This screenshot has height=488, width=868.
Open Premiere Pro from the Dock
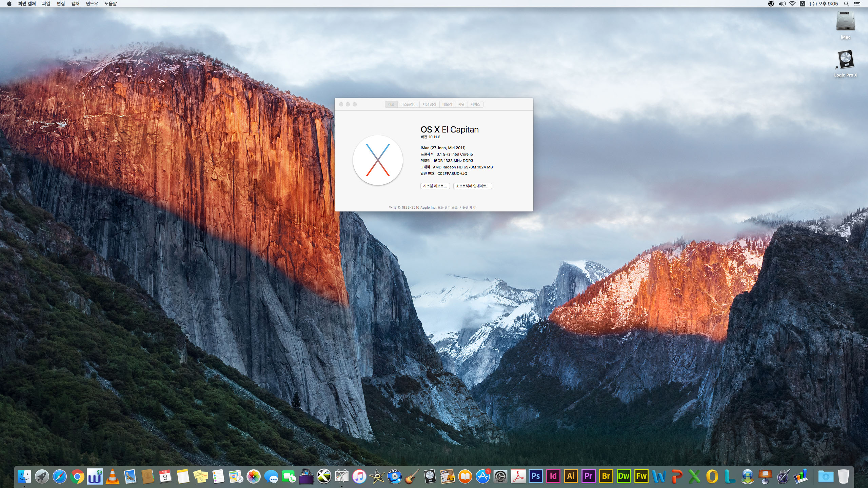click(x=588, y=476)
